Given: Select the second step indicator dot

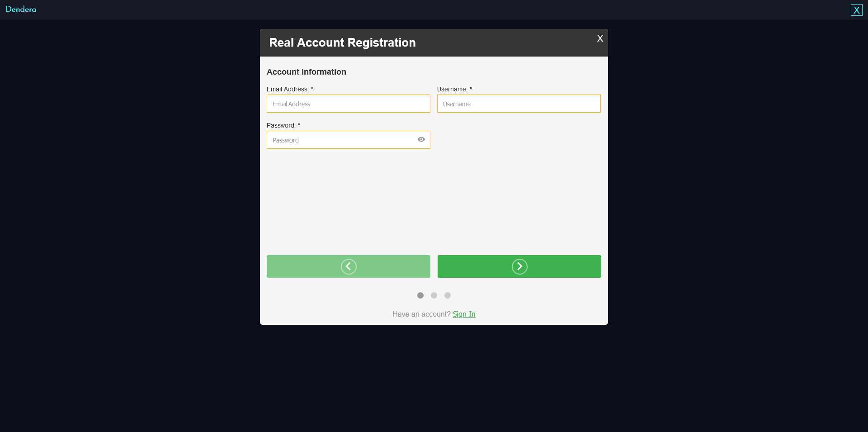Looking at the screenshot, I should coord(434,295).
